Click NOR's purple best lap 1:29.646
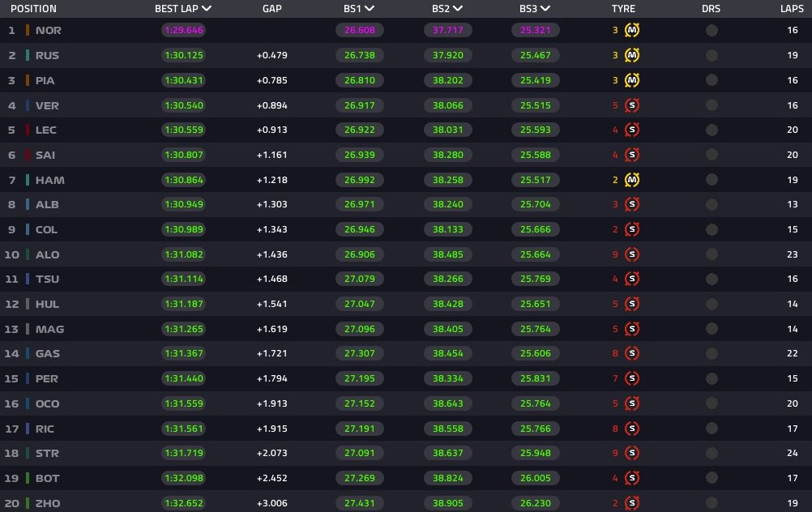812x512 pixels. (183, 30)
